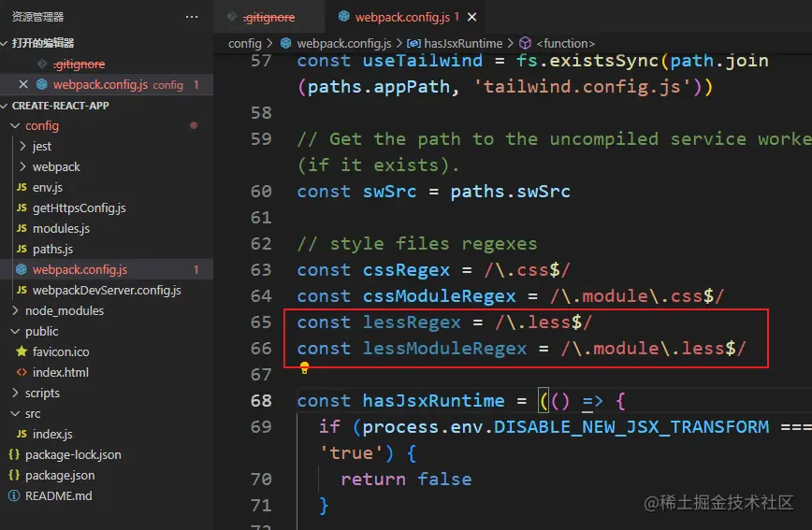Close webpack.config.js in open editors list
This screenshot has height=530, width=812.
point(23,84)
